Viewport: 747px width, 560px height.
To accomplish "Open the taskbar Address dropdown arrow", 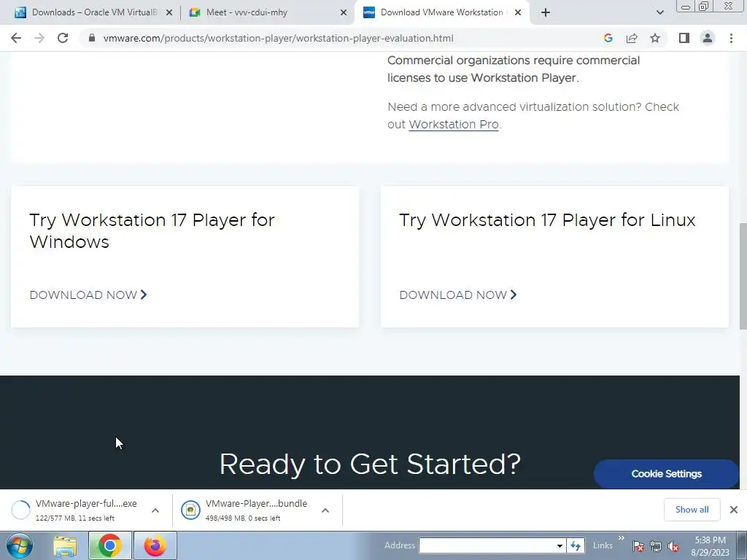I will [560, 545].
